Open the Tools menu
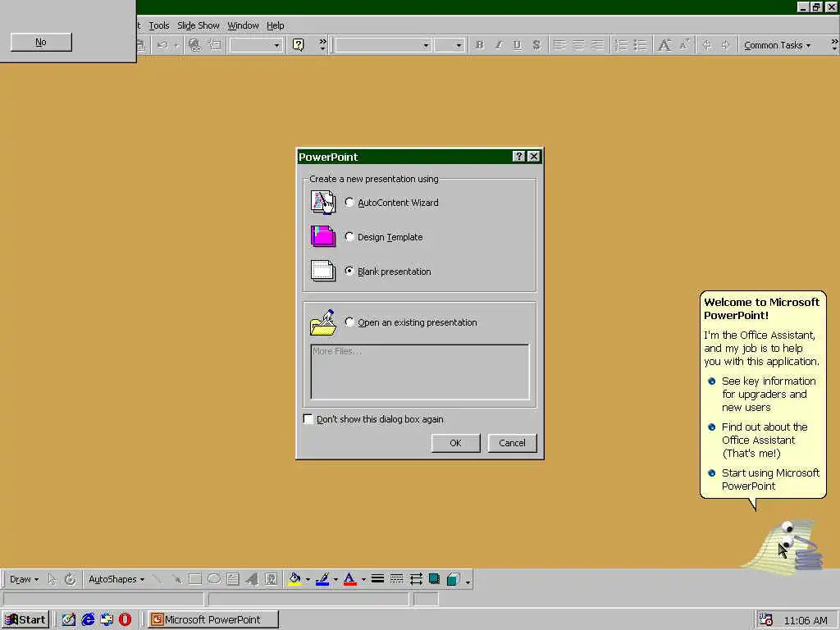840x630 pixels. [158, 25]
